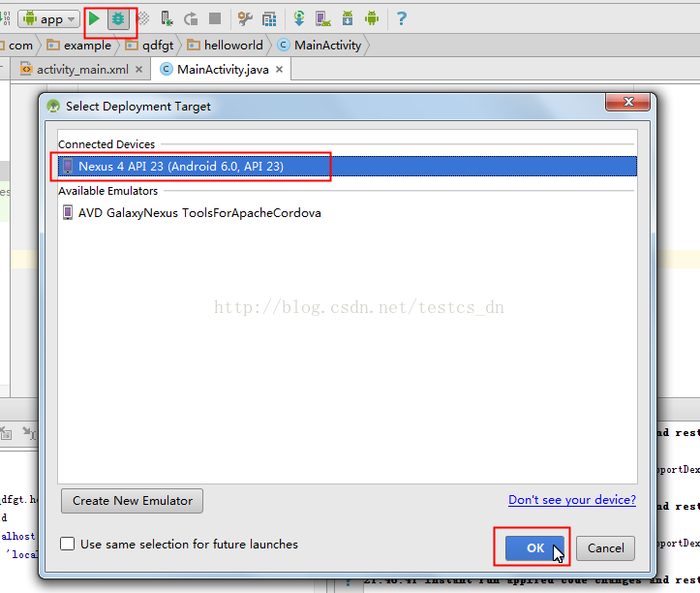Click the Create New Emulator button
Screen dimensions: 700x593
point(132,501)
